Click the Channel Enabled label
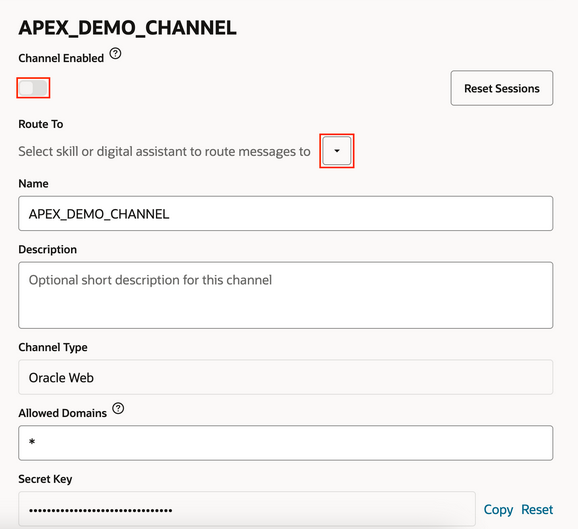This screenshot has width=578, height=529. 61,58
